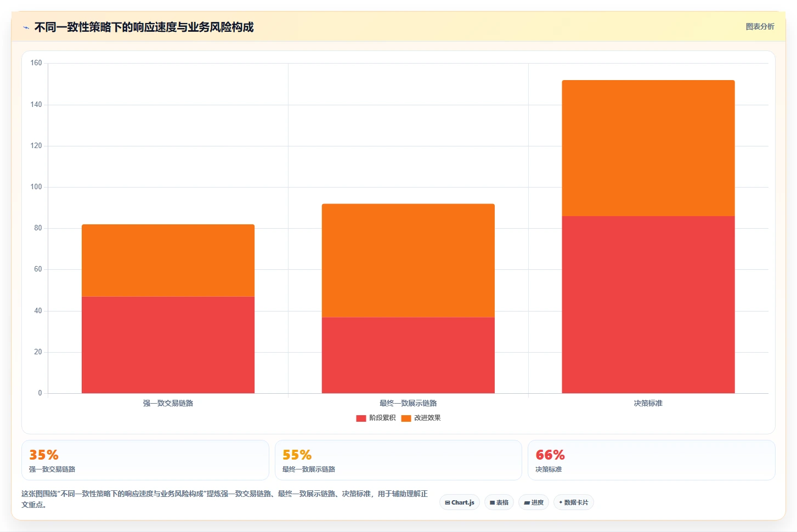The height and width of the screenshot is (532, 797).
Task: Click 最终一致展示链路 label in 55% card
Action: (x=309, y=469)
